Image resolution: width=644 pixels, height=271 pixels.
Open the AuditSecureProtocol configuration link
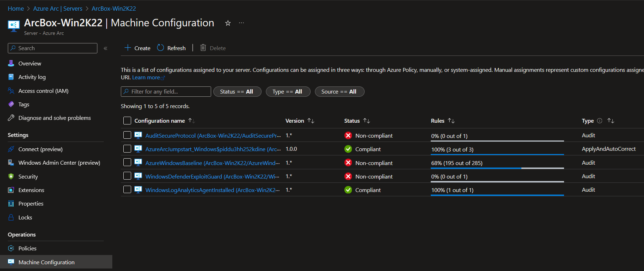tap(213, 135)
